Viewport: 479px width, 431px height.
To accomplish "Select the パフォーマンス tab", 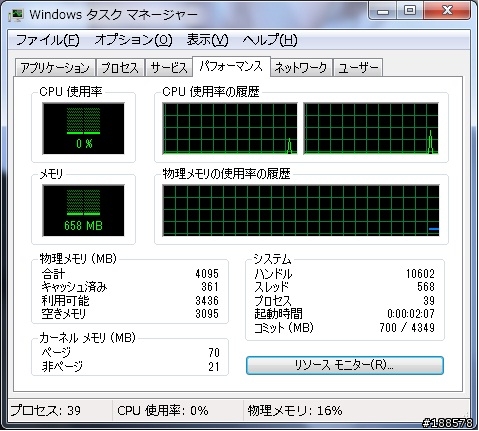I will point(231,67).
